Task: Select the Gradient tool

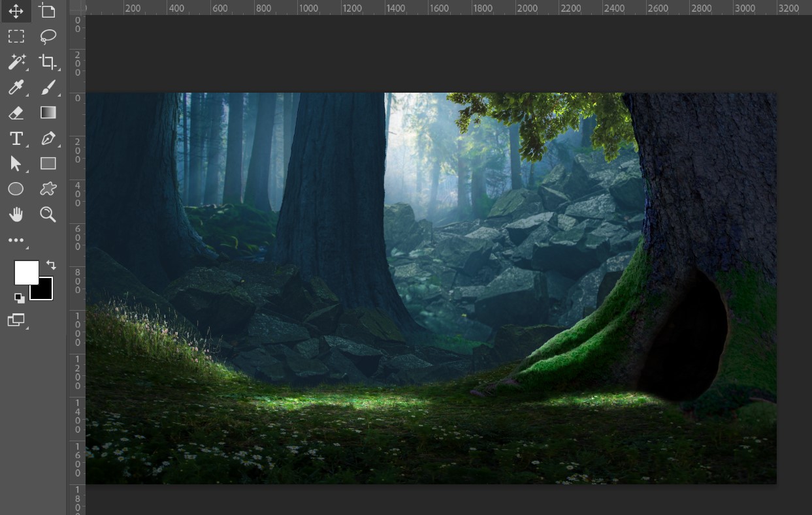Action: click(48, 113)
